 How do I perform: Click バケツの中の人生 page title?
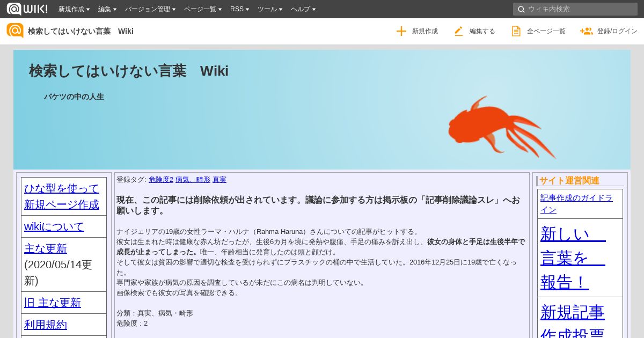click(x=74, y=97)
